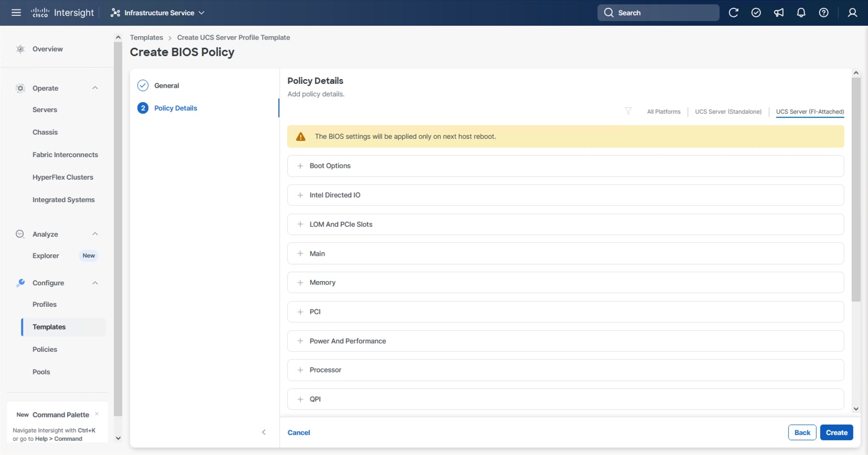This screenshot has height=455, width=868.
Task: Open the announcements megaphone icon
Action: [779, 13]
